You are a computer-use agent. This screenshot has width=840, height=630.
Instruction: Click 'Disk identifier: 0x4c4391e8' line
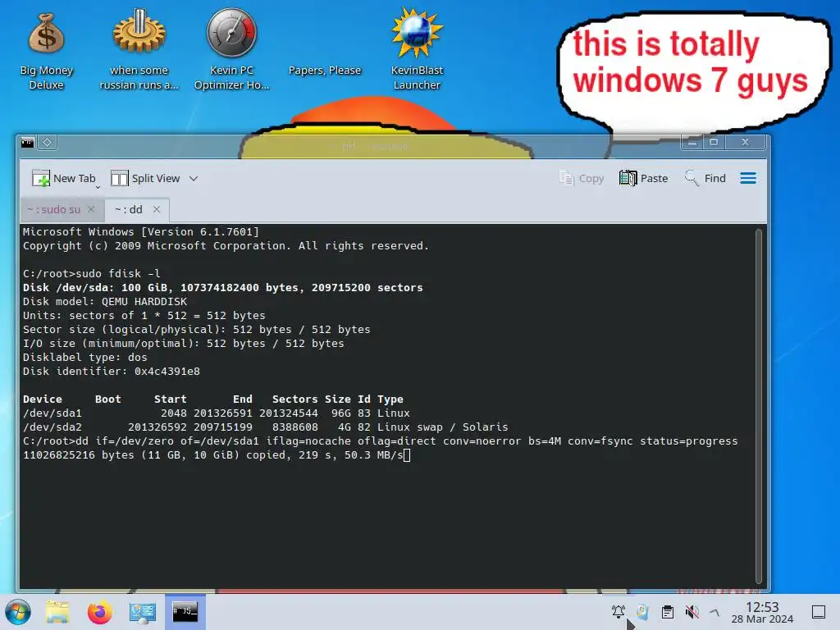coord(112,372)
